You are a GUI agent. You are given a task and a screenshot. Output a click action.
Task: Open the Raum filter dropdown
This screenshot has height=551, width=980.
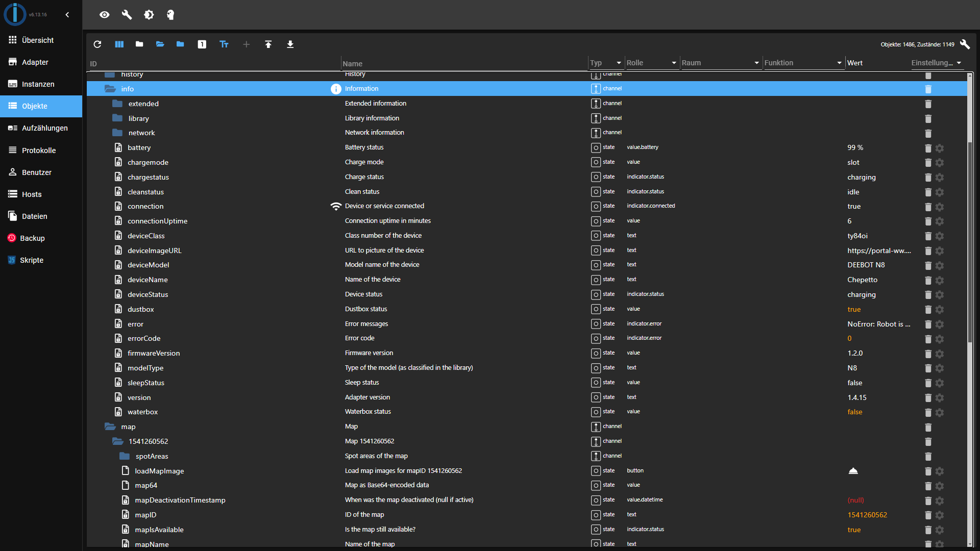pos(721,63)
